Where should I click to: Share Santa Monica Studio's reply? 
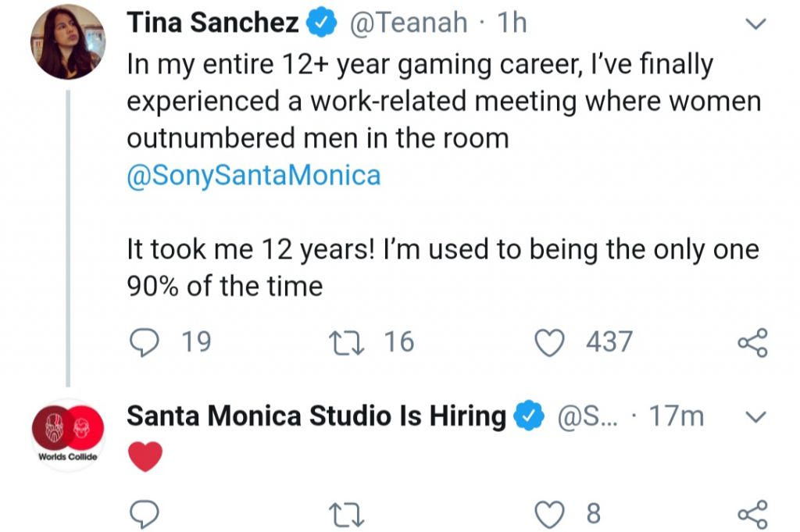pos(753,513)
